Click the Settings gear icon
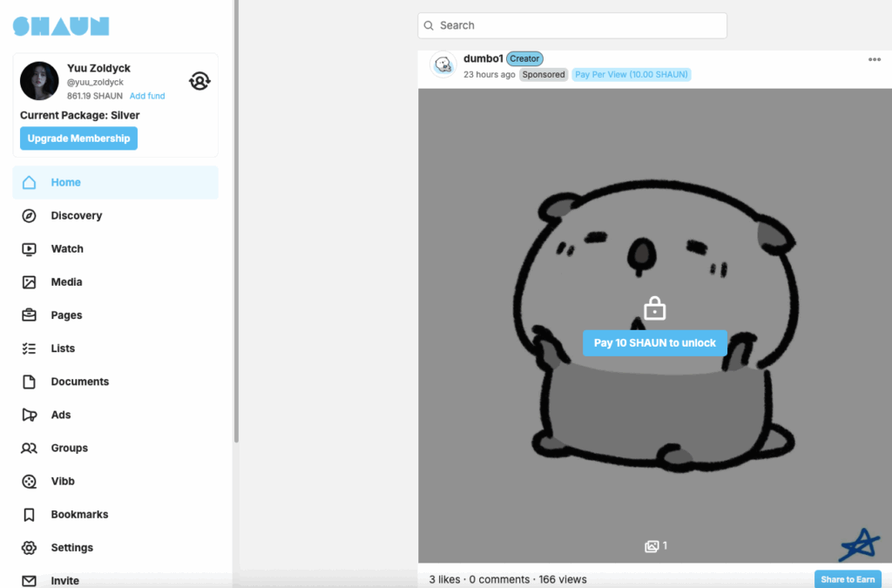The image size is (892, 588). [x=29, y=548]
